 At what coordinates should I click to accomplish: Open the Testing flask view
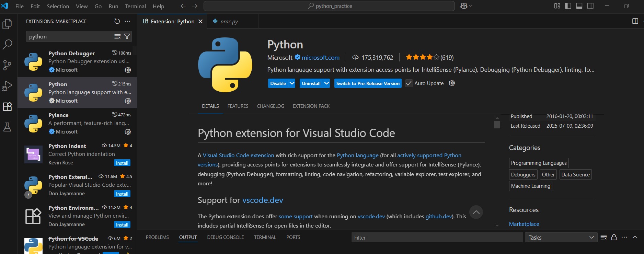pos(7,127)
